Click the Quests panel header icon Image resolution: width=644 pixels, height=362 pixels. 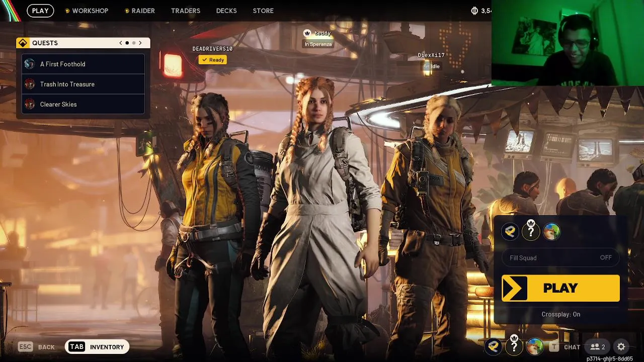(22, 43)
